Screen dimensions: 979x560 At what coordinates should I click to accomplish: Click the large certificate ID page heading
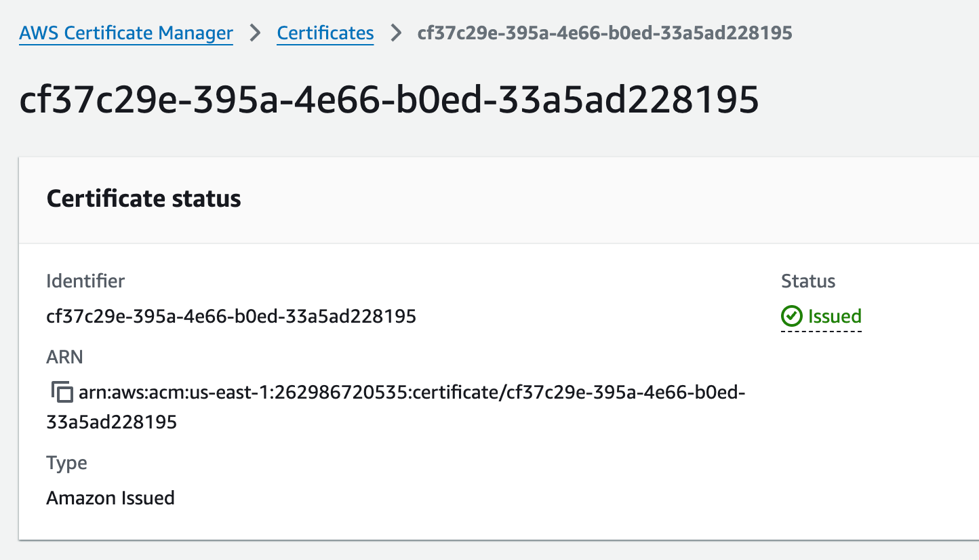[388, 100]
